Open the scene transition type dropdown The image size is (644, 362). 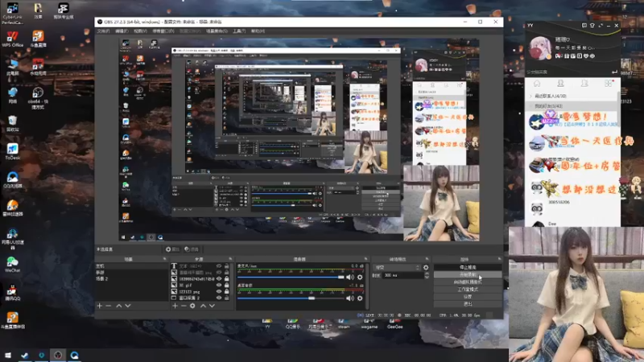tap(397, 268)
